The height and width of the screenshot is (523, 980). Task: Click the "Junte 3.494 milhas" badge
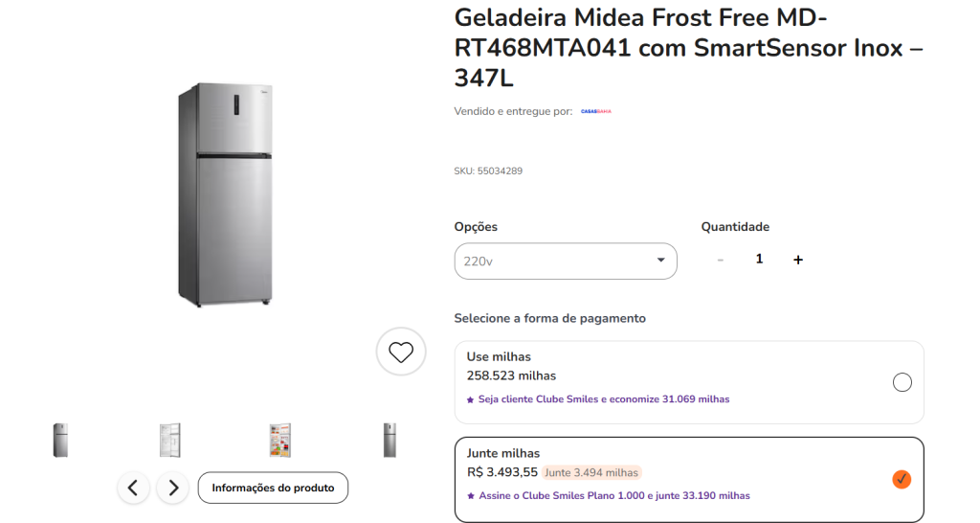(x=591, y=472)
